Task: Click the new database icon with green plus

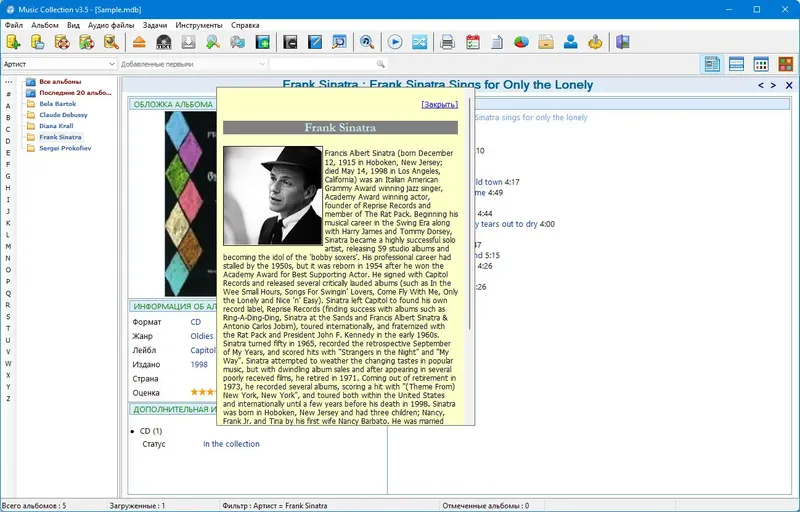Action: coord(13,42)
